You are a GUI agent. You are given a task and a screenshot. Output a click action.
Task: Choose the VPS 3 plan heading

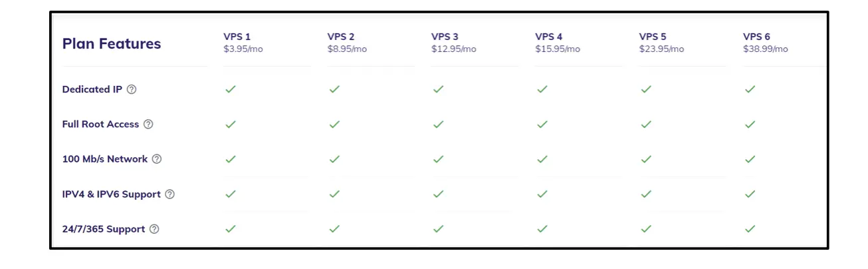[x=445, y=37]
